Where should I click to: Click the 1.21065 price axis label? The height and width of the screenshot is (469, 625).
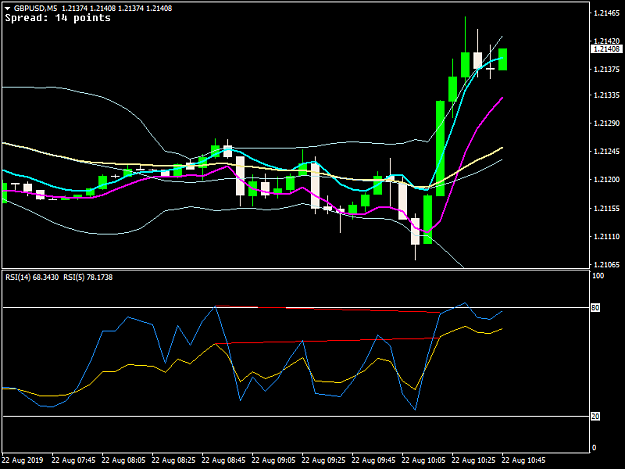(x=607, y=265)
